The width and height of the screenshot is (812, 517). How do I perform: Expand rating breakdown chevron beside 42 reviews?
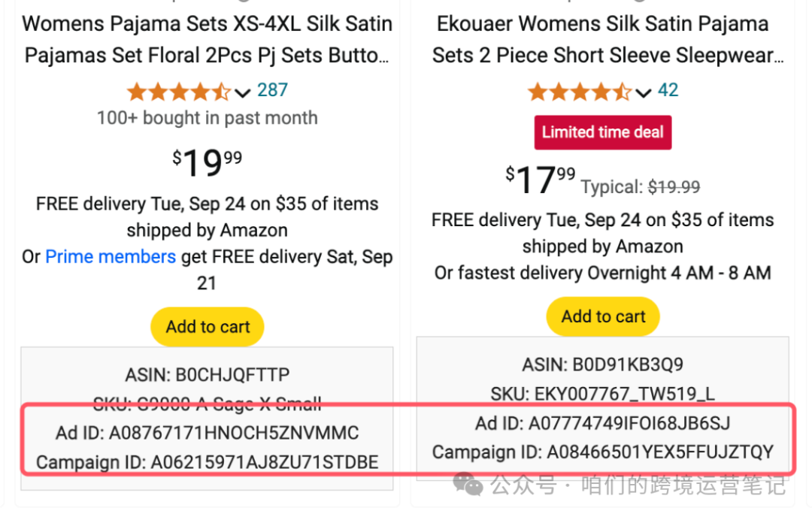[643, 93]
